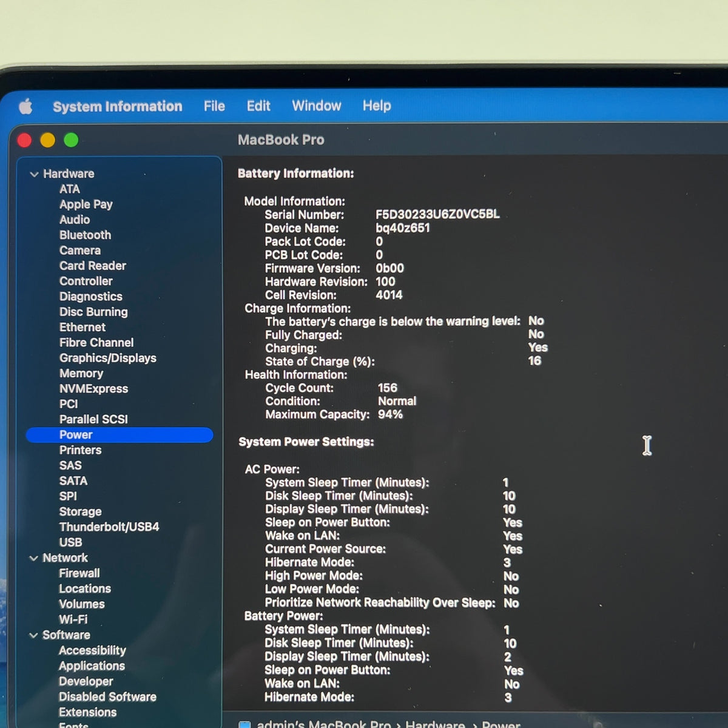
Task: Select PCI in the sidebar
Action: (69, 404)
